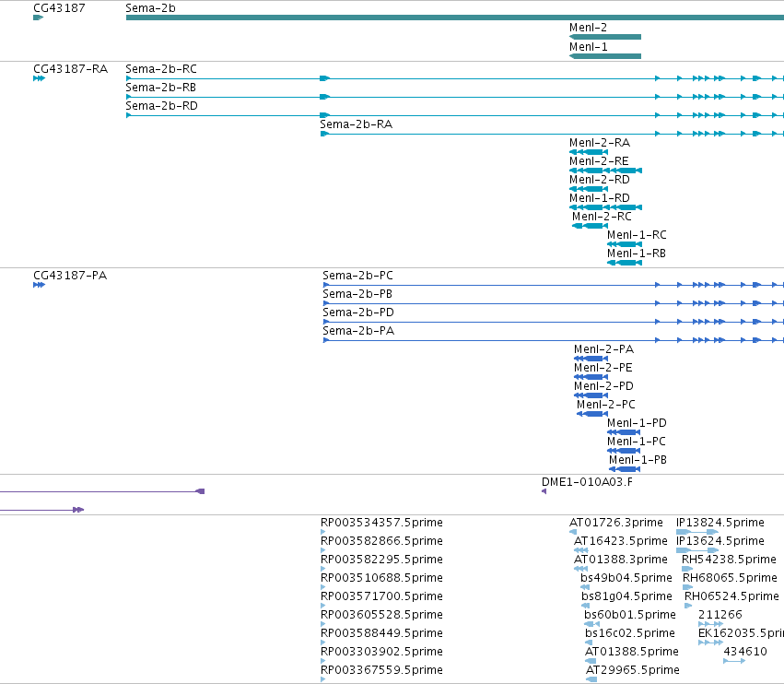Select EK162035.5prime EST
The height and width of the screenshot is (684, 784).
[x=710, y=643]
